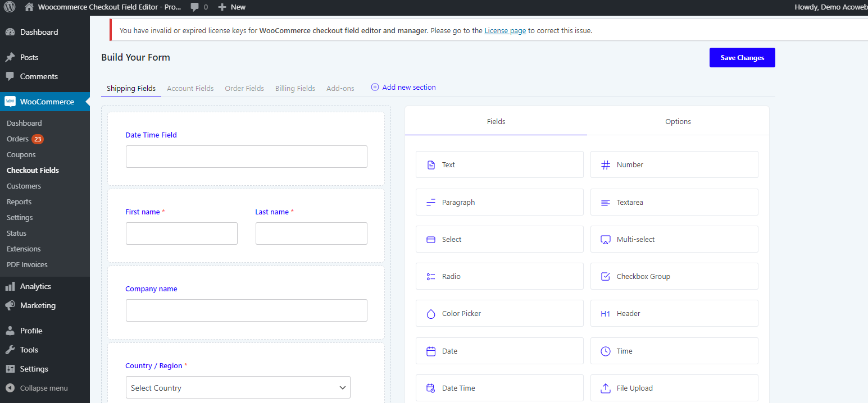
Task: Click the Save Changes button
Action: pyautogui.click(x=742, y=58)
